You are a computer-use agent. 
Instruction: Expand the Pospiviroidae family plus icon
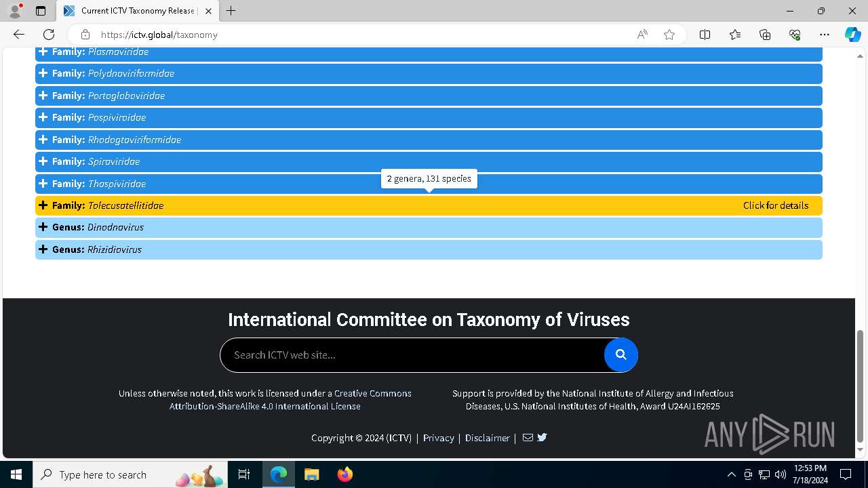[43, 117]
